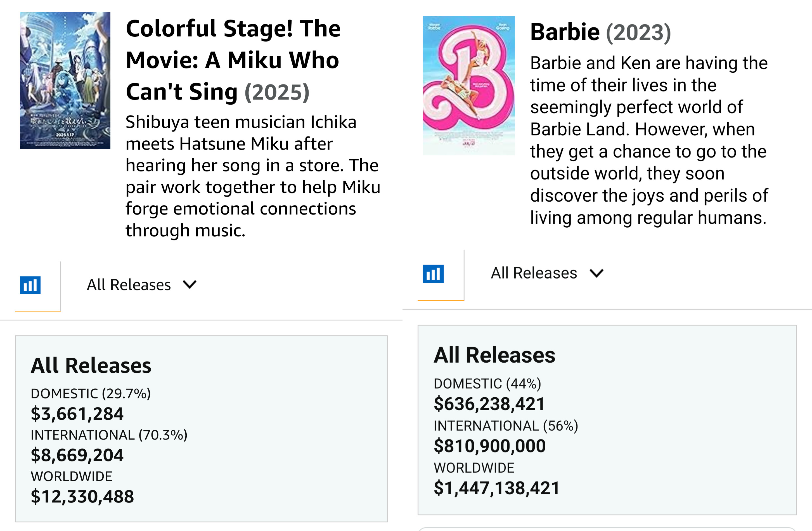Click the Barbie movie title

(x=565, y=32)
